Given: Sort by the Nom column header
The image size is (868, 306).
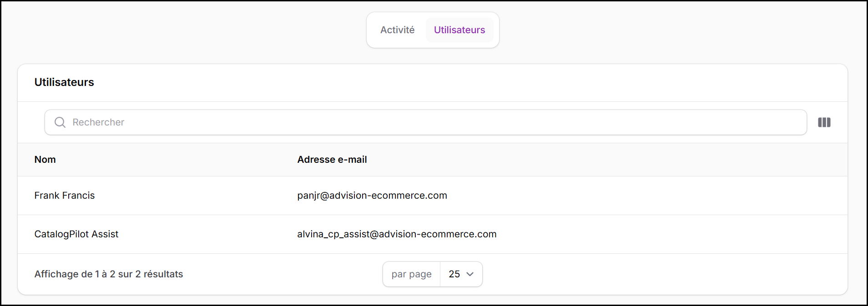Looking at the screenshot, I should [45, 160].
